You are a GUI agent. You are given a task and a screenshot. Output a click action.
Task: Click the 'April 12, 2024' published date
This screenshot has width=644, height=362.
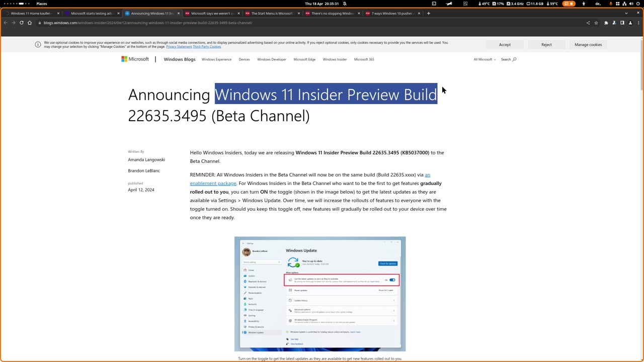pyautogui.click(x=141, y=190)
